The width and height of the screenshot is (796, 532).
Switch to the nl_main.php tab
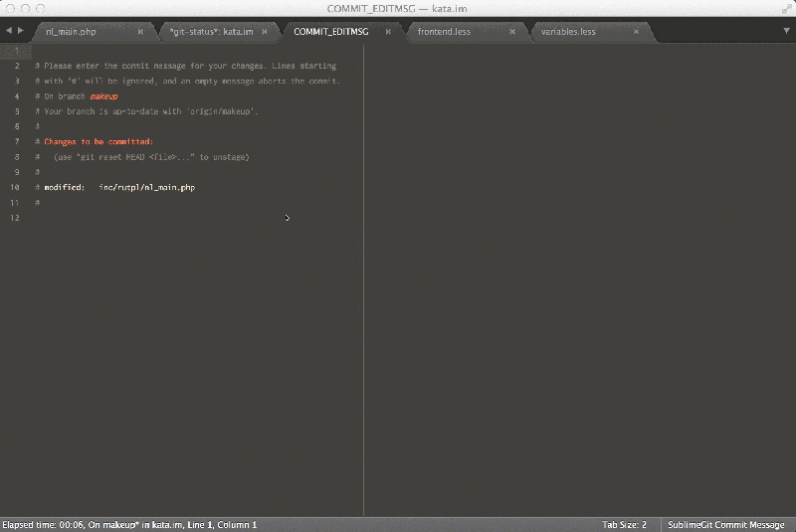[x=71, y=32]
